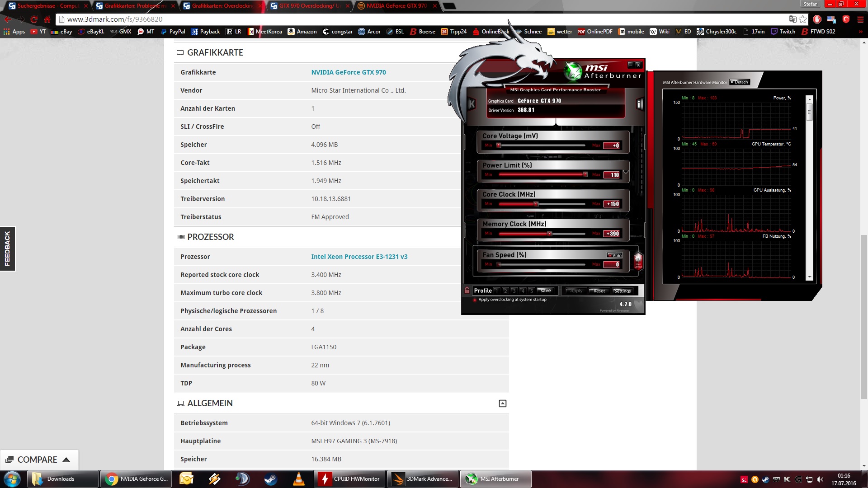Expand the COMPARE panel arrow
This screenshot has width=868, height=488.
click(x=66, y=460)
